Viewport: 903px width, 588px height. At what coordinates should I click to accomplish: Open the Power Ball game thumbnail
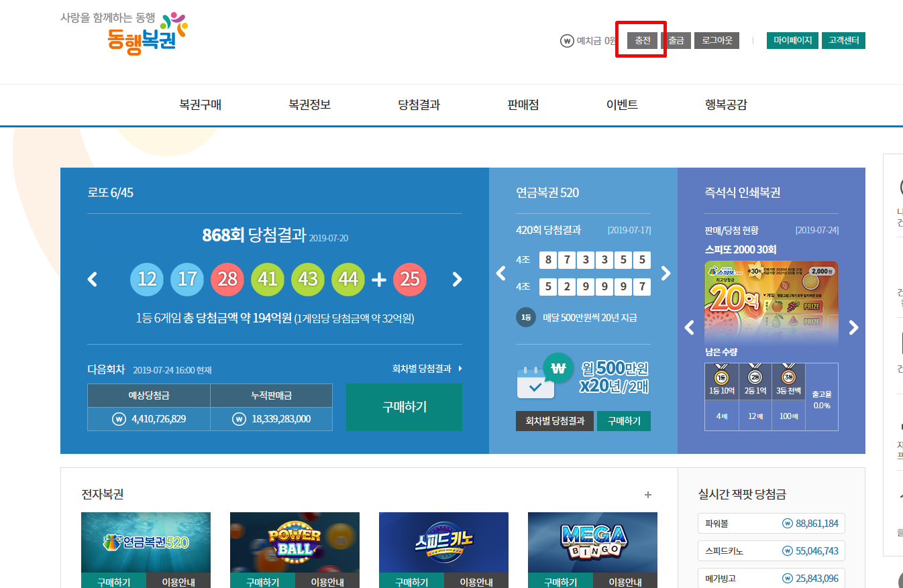pos(295,542)
